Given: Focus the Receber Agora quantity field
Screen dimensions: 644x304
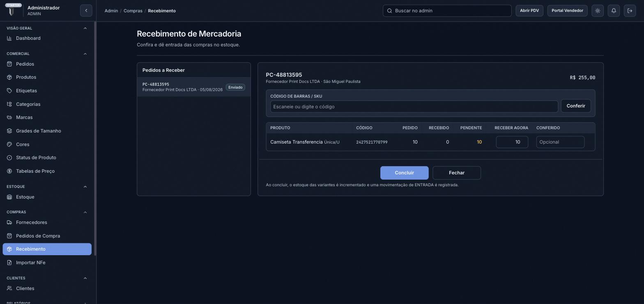Looking at the screenshot, I should coord(512,142).
